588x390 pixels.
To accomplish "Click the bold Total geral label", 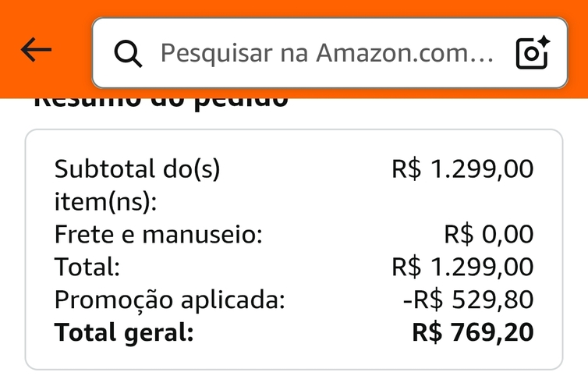I will [123, 332].
